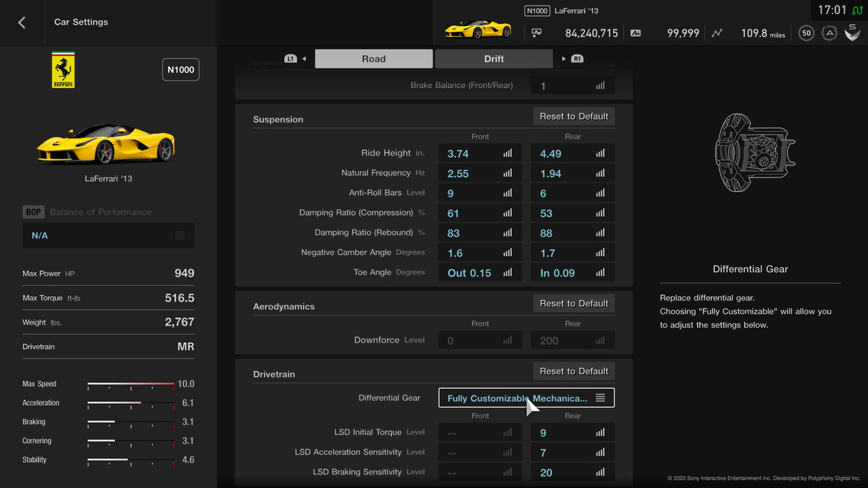The height and width of the screenshot is (488, 868).
Task: Switch to the Drift settings tab
Action: click(x=494, y=59)
